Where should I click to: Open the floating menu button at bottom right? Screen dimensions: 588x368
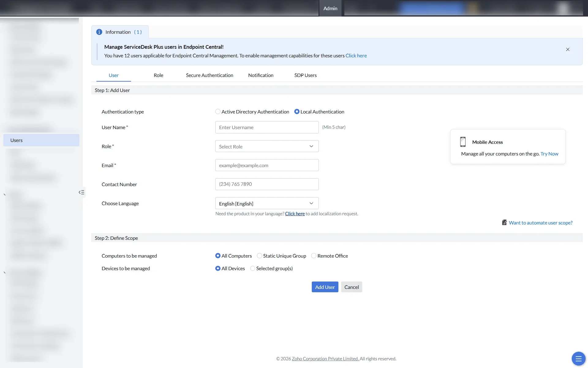click(578, 358)
